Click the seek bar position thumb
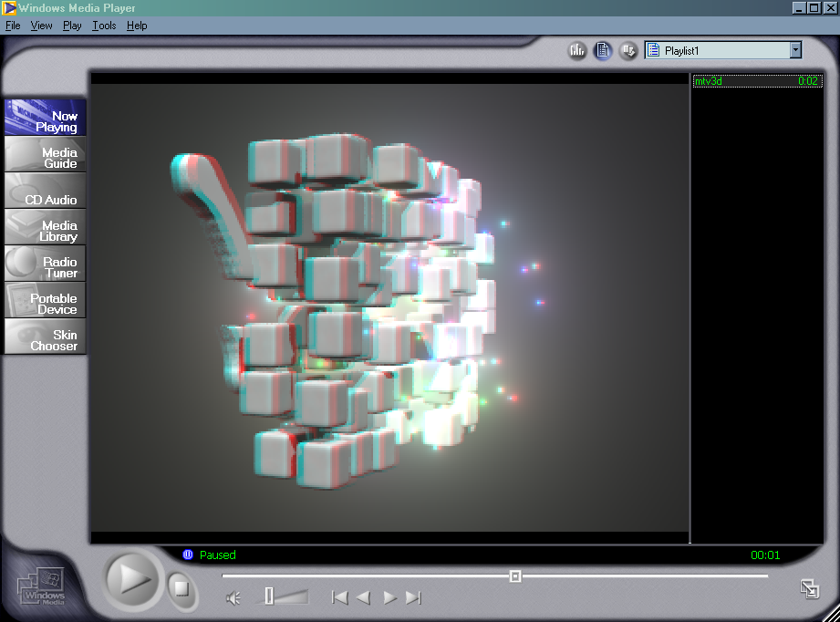Image resolution: width=840 pixels, height=622 pixels. 515,575
